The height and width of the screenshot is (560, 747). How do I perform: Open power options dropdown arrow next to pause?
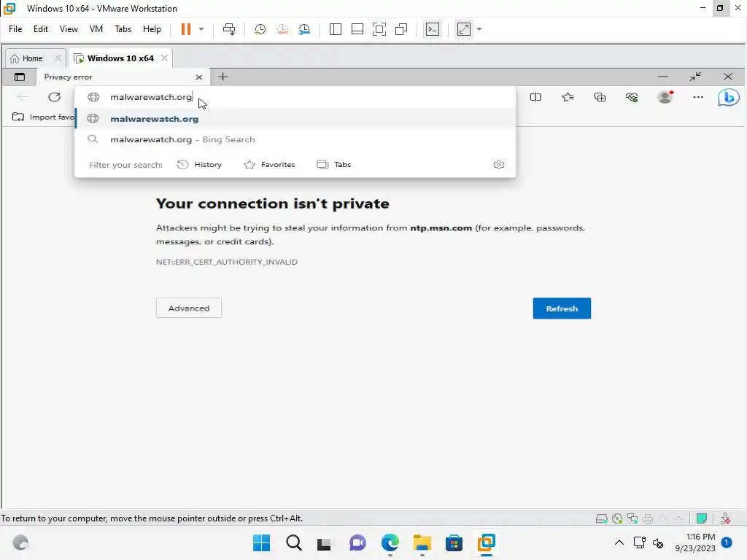tap(201, 29)
